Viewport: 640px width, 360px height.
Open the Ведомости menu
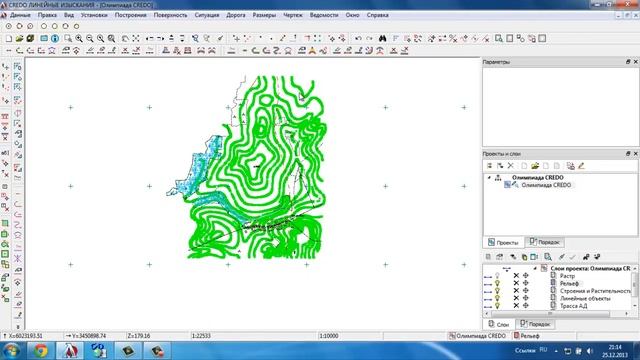(324, 15)
